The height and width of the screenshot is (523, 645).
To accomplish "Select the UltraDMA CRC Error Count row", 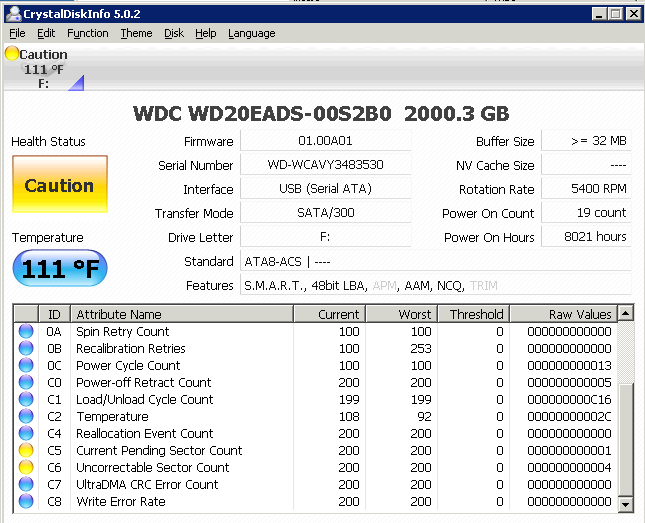I will 316,484.
